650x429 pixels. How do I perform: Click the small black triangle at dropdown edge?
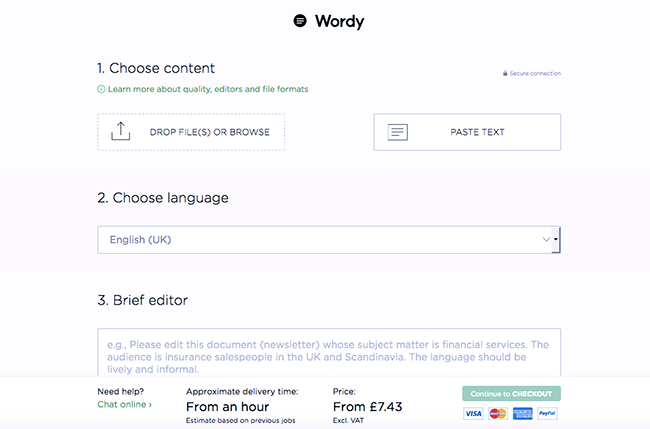pyautogui.click(x=556, y=239)
